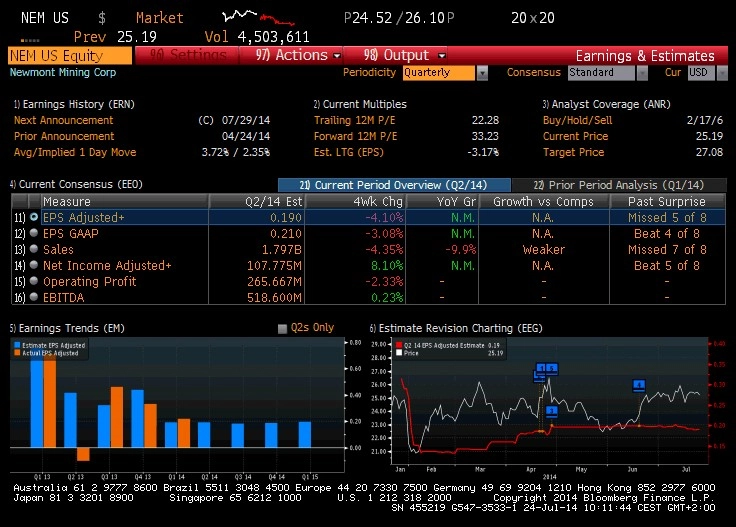Click the Newmont Mining Corp company name
Image resolution: width=736 pixels, height=527 pixels.
[63, 72]
